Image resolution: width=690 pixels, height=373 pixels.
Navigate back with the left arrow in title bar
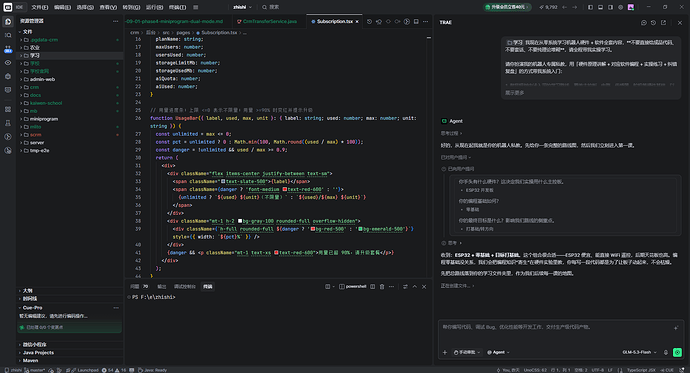pyautogui.click(x=565, y=7)
